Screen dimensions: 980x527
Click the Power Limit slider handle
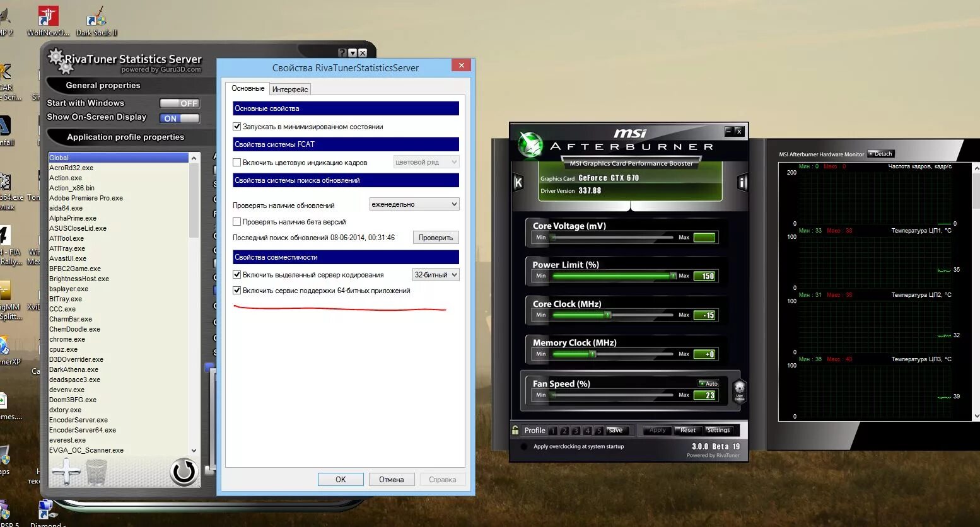[673, 275]
